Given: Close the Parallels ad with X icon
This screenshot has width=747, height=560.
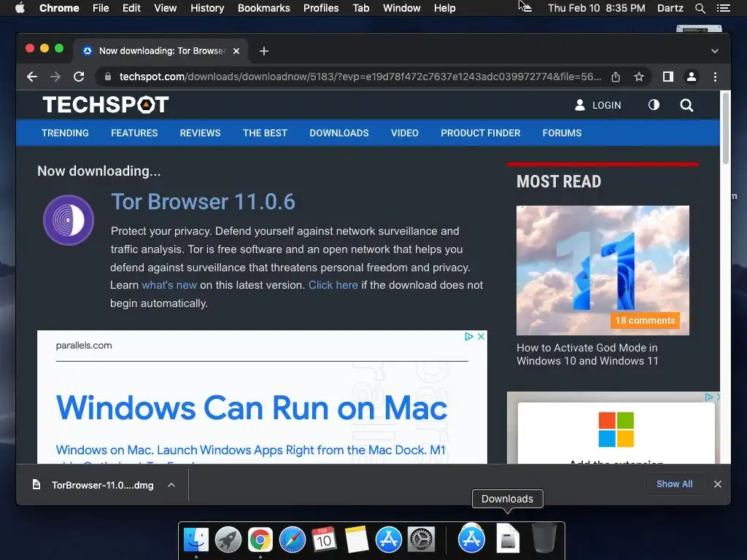Looking at the screenshot, I should tap(481, 336).
